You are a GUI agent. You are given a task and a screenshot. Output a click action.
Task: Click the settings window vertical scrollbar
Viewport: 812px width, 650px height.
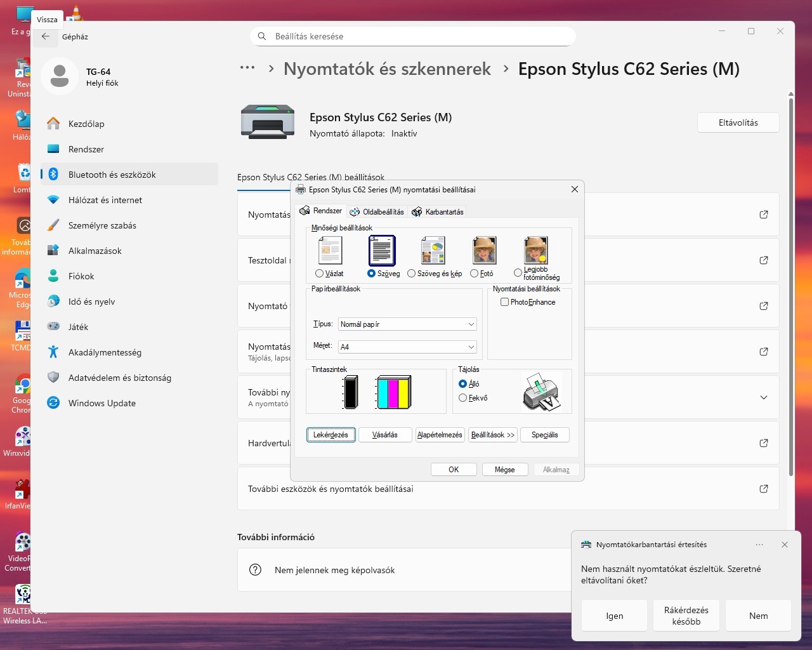[791, 286]
